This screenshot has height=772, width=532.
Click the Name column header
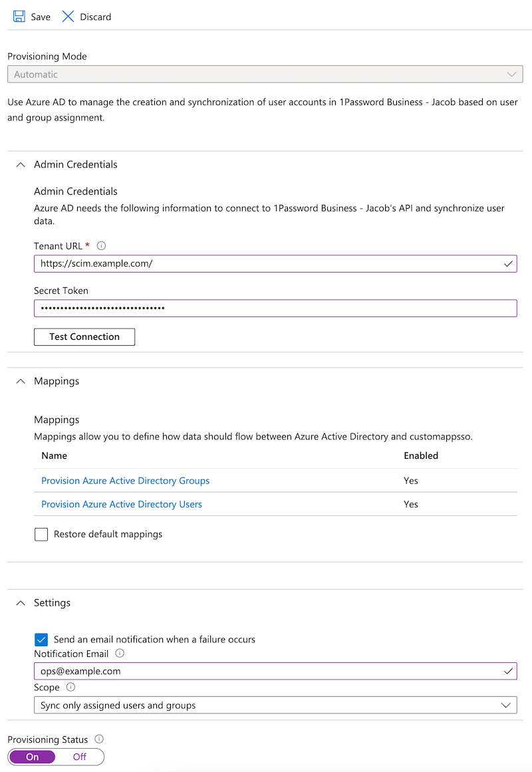(54, 455)
